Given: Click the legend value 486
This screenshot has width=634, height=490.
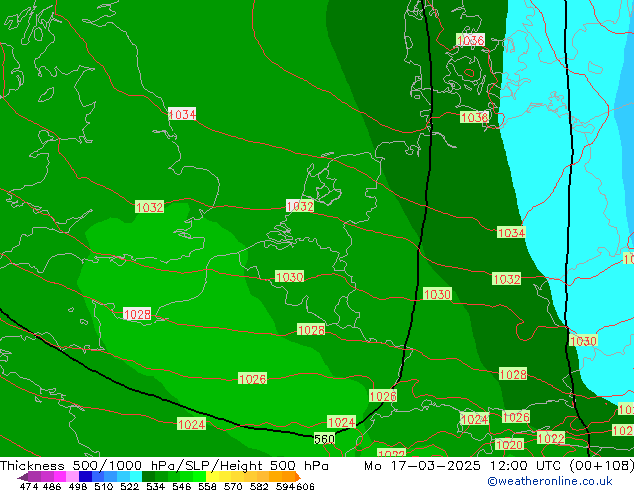Looking at the screenshot, I should 52,486.
